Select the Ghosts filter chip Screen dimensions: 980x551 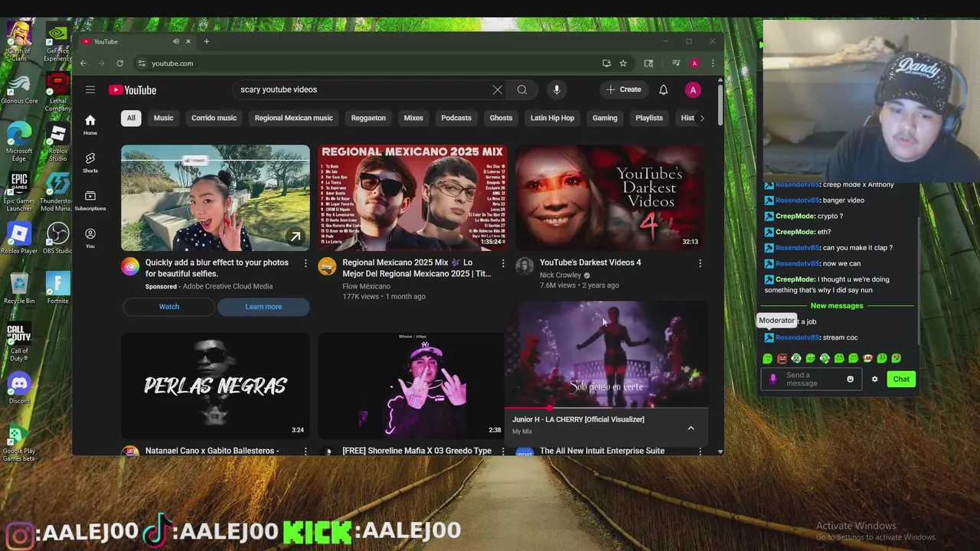tap(501, 118)
